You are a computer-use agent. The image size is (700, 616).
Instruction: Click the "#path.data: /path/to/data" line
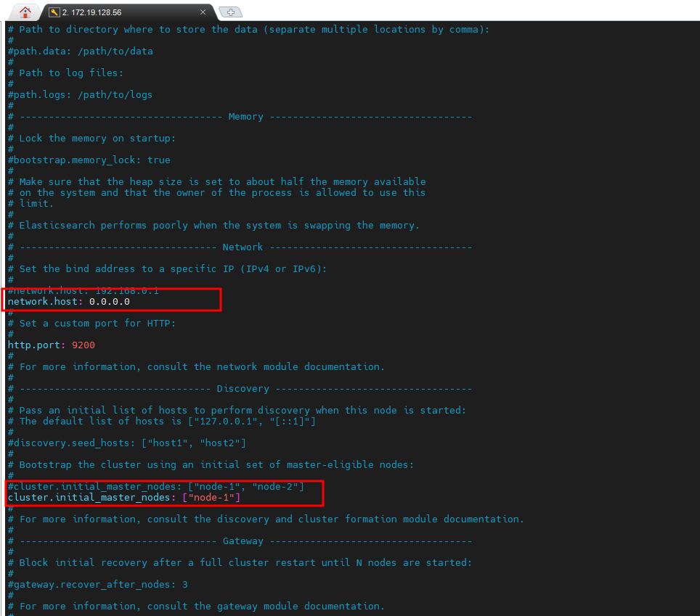[x=80, y=51]
